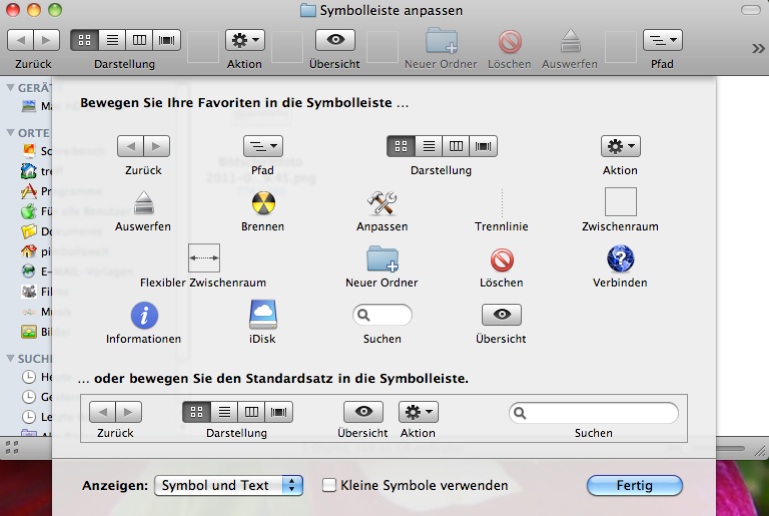Screen dimensions: 769x516
Task: Collapse the SUCHE sidebar section
Action: [x=10, y=359]
